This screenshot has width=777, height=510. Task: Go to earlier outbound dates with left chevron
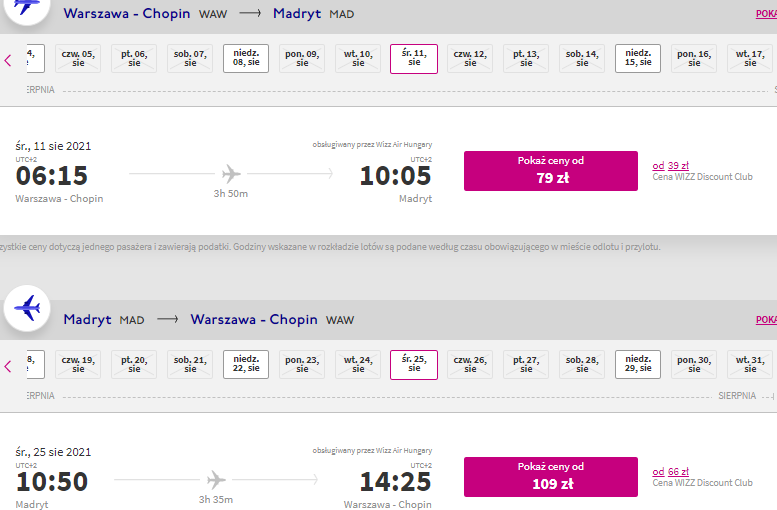click(7, 60)
